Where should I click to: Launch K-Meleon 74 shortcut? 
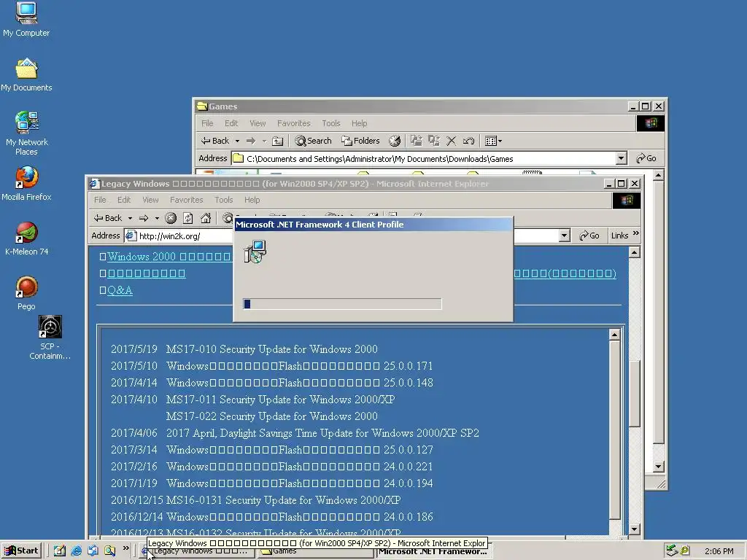(26, 238)
